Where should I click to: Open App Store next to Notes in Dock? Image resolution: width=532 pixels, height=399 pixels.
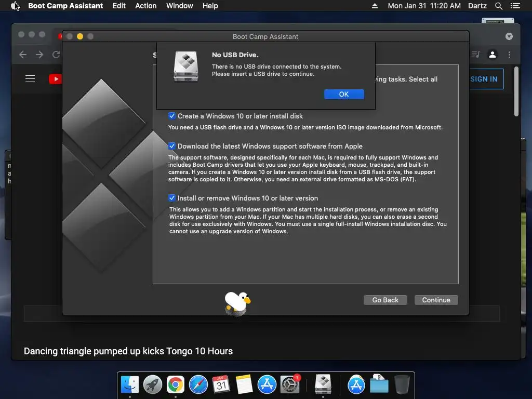pos(267,384)
